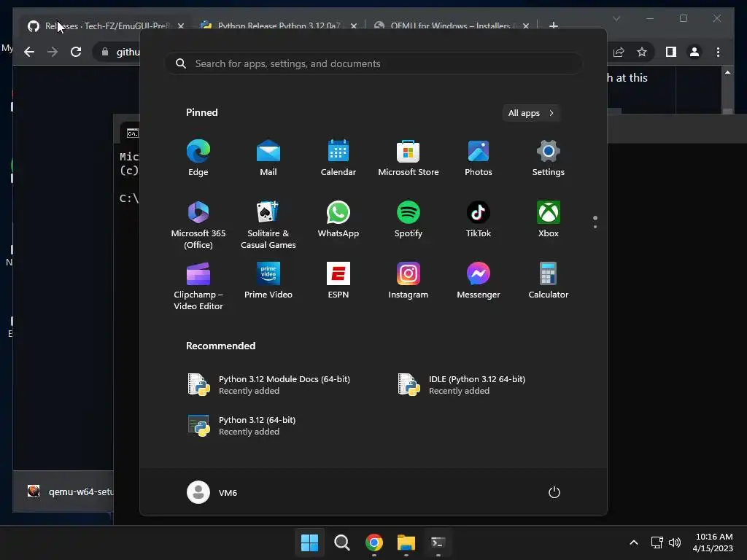Click the Windows Start button on taskbar
The width and height of the screenshot is (747, 560).
(309, 542)
